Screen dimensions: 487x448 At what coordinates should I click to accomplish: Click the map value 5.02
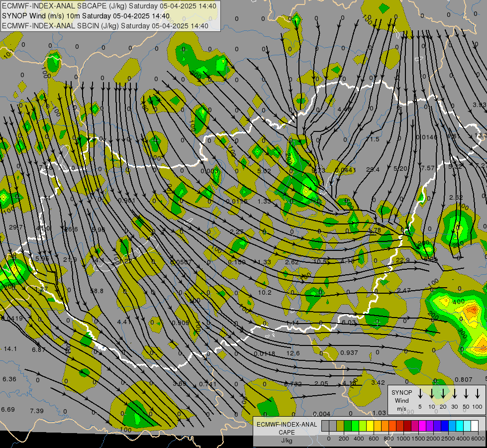point(264,171)
